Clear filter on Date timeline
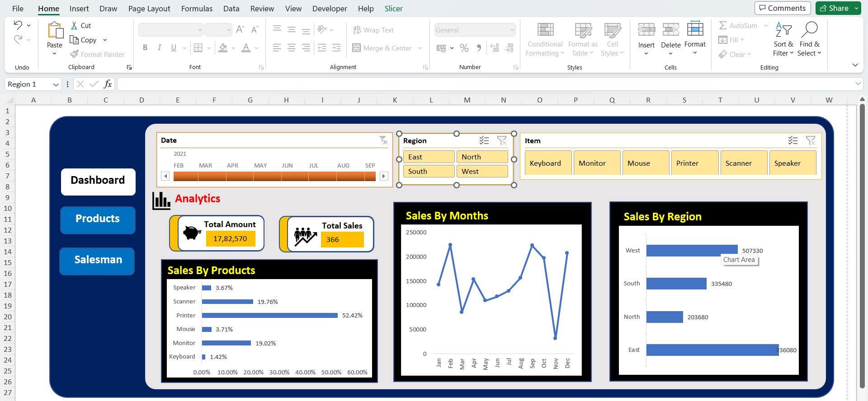 pyautogui.click(x=383, y=140)
